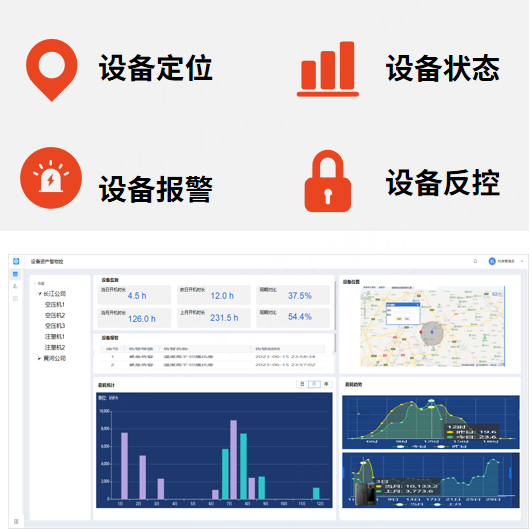Open the third gray sidebar icon

click(x=15, y=299)
